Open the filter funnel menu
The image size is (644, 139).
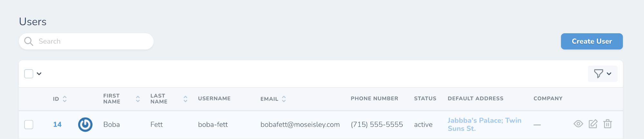click(x=598, y=74)
